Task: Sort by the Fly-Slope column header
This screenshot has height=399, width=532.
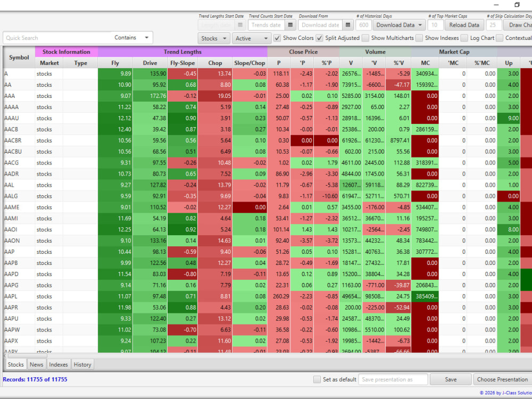Action: (182, 63)
